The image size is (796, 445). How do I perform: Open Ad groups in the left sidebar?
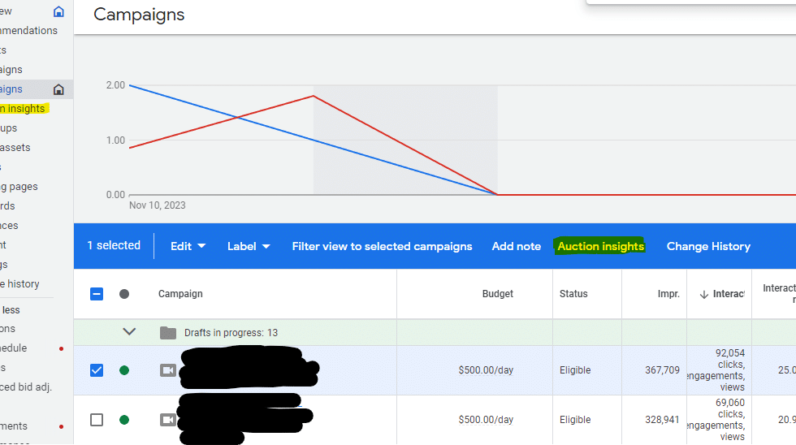tap(9, 128)
